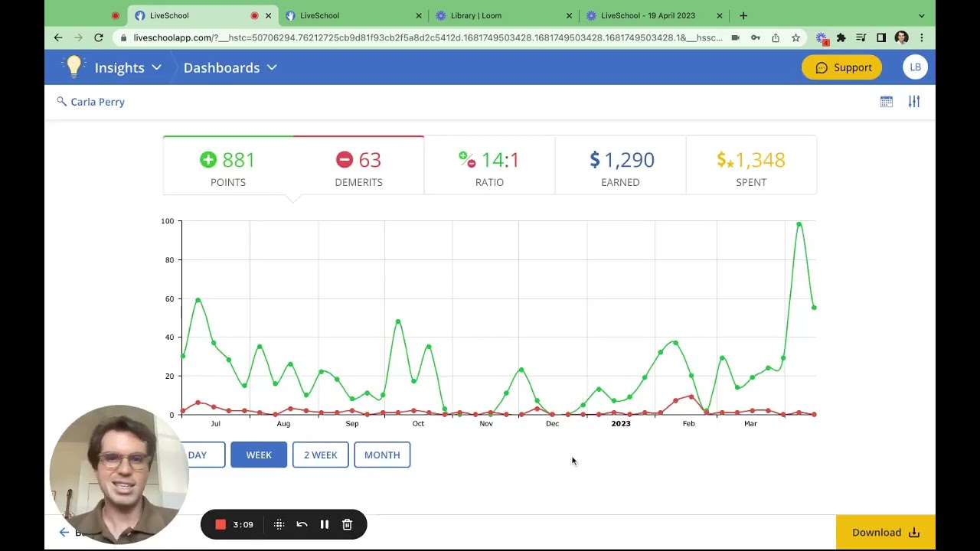Reload the browser page
The width and height of the screenshot is (980, 551).
(99, 37)
